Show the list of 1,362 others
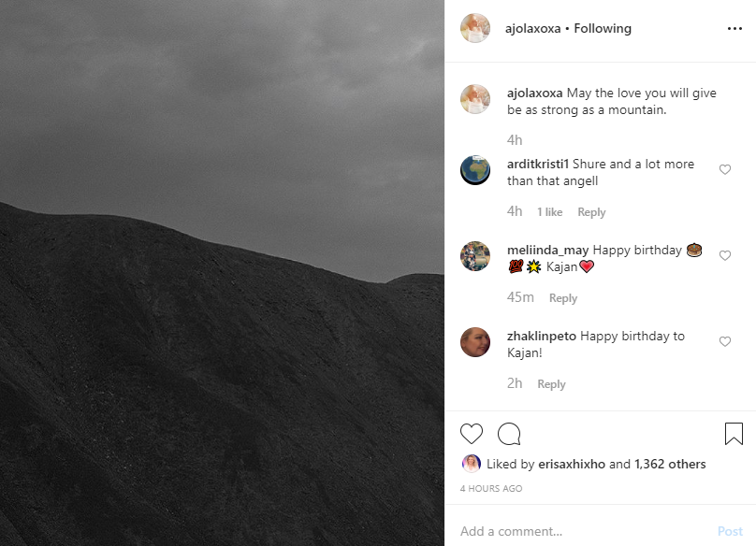 point(670,464)
